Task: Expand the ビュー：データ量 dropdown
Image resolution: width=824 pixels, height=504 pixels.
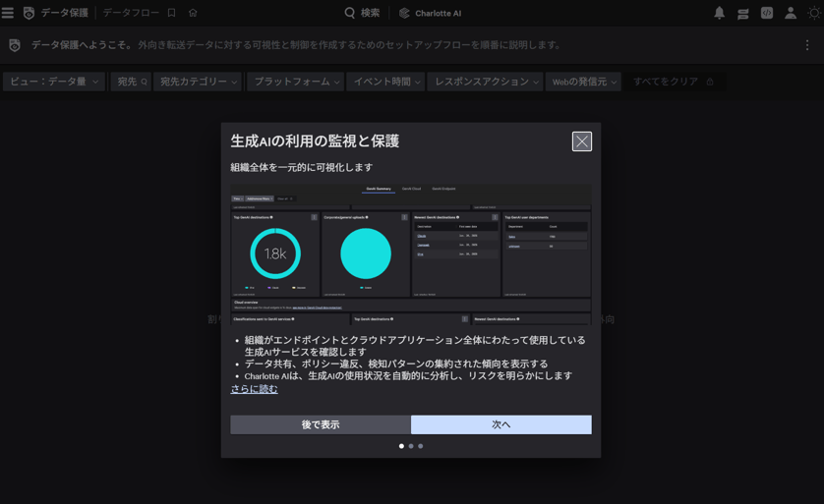Action: click(x=54, y=82)
